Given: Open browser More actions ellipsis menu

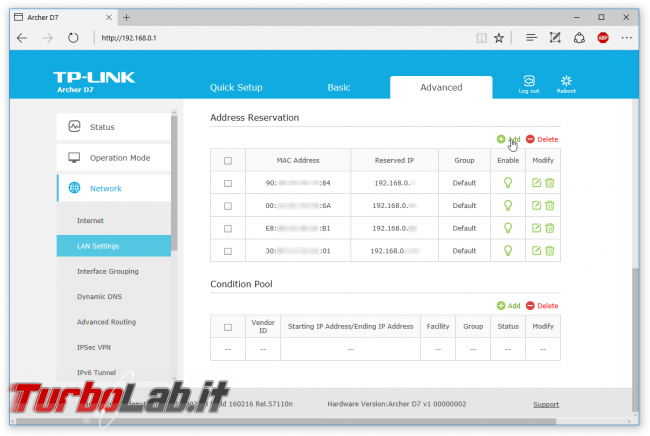Looking at the screenshot, I should click(626, 38).
